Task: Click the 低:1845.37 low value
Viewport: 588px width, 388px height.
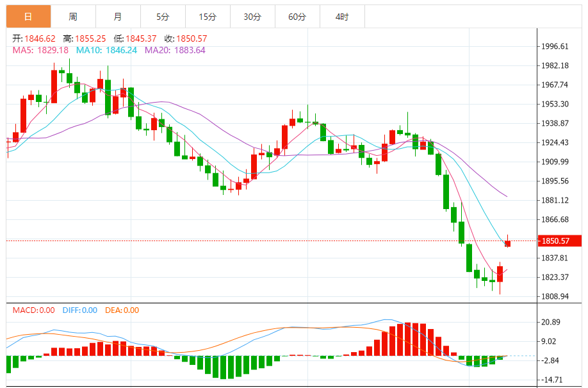Action: click(135, 38)
